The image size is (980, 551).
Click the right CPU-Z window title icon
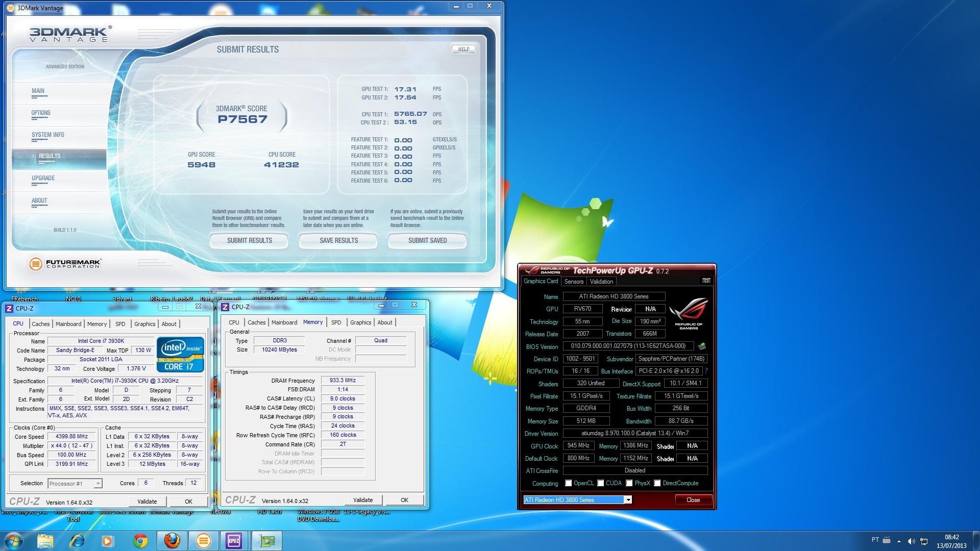coord(225,307)
